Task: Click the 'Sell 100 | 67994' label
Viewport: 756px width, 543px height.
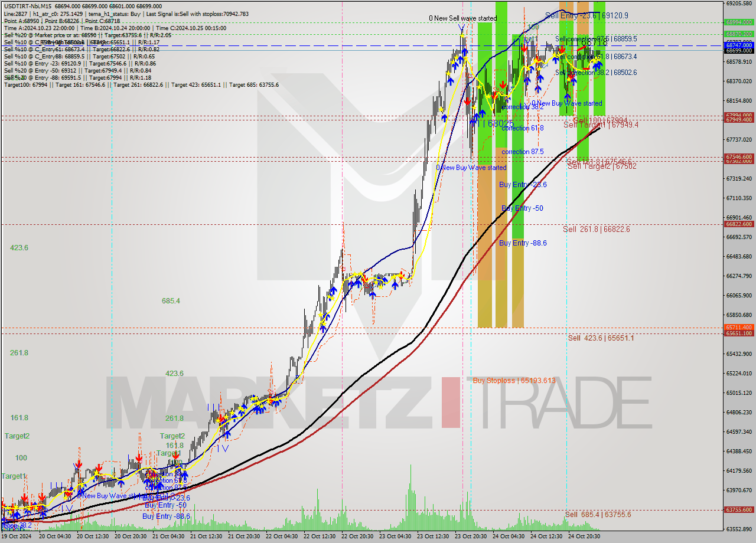Action: click(x=600, y=120)
